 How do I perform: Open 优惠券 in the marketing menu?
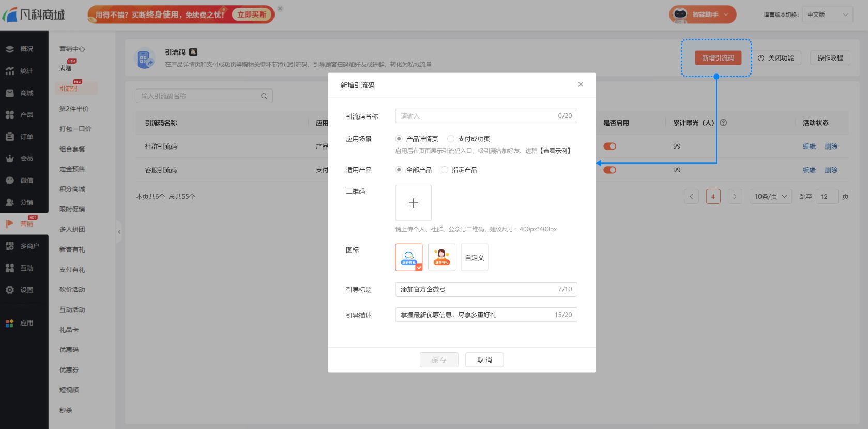[69, 370]
